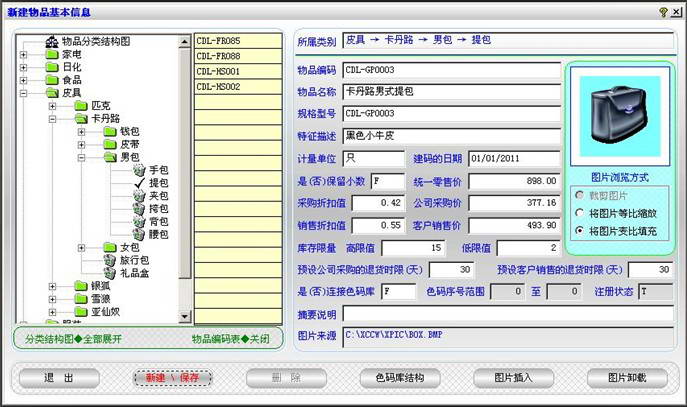Image resolution: width=687 pixels, height=407 pixels.
Task: Click the 摘要说明 empty input field
Action: point(508,314)
